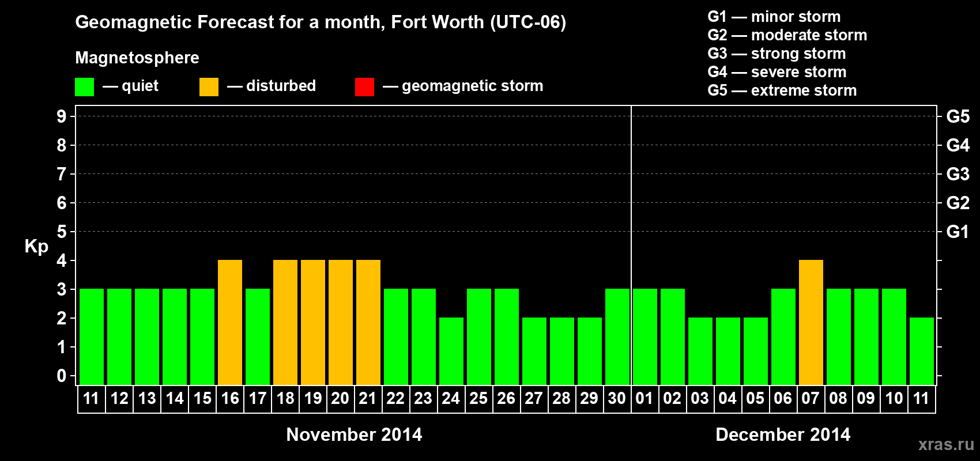Click the 'November 2014' month label
Image resolution: width=980 pixels, height=461 pixels.
point(354,434)
